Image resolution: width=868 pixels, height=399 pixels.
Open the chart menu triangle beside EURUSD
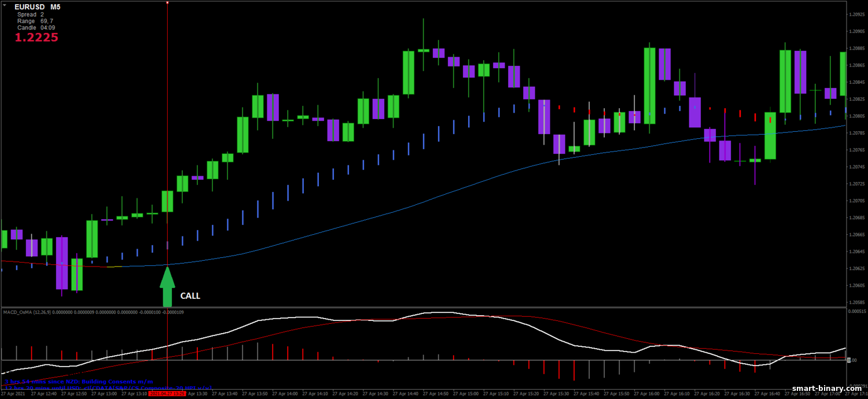point(5,6)
